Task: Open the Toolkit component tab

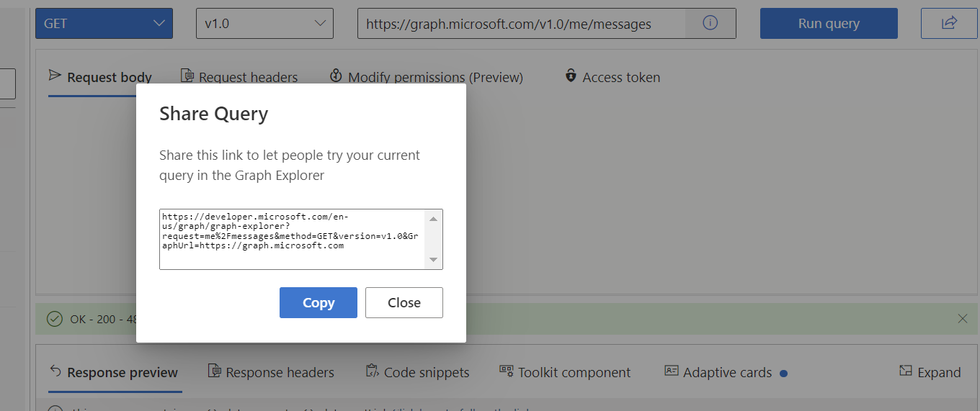Action: pyautogui.click(x=565, y=372)
